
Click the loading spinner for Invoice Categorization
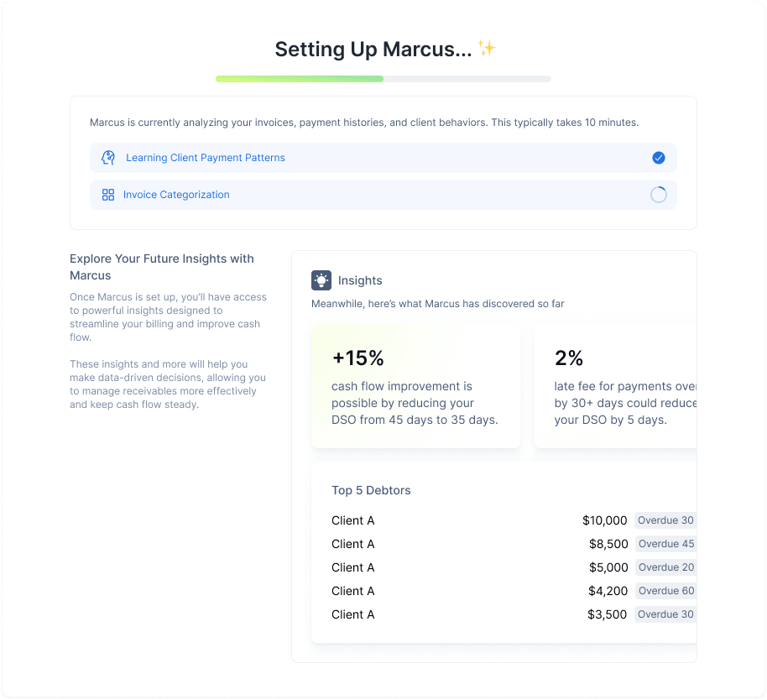coord(659,195)
